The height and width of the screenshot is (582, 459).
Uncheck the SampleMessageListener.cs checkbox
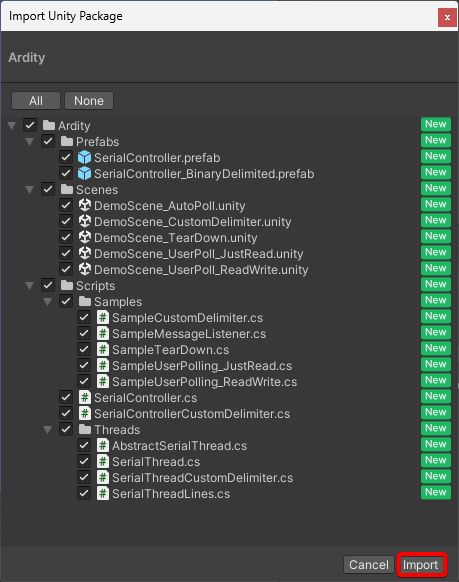[x=84, y=333]
